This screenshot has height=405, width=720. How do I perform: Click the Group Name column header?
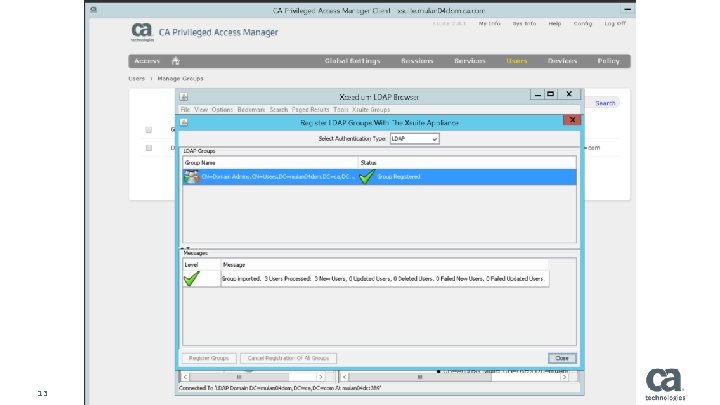click(x=270, y=163)
